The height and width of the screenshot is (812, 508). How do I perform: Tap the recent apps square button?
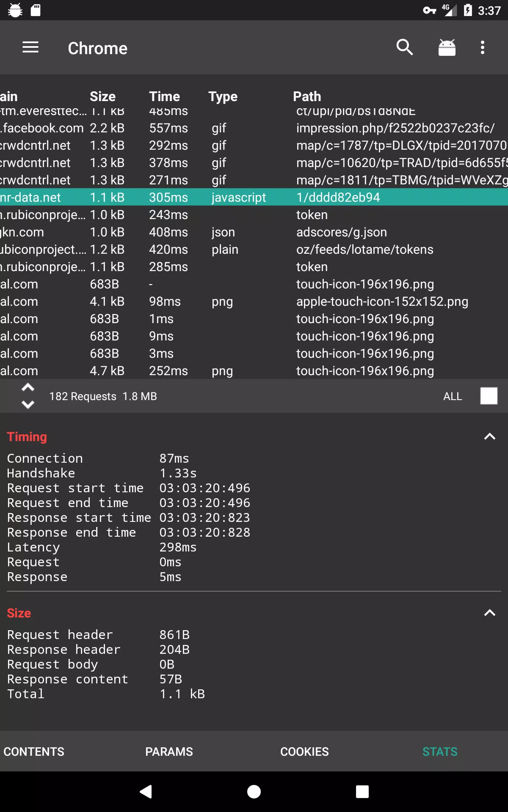tap(362, 791)
